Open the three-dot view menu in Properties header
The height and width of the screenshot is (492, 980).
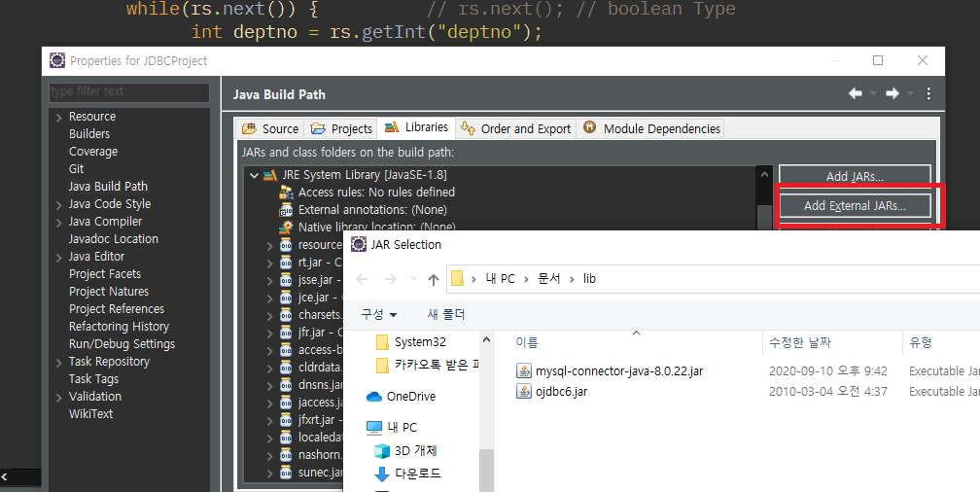pyautogui.click(x=928, y=93)
